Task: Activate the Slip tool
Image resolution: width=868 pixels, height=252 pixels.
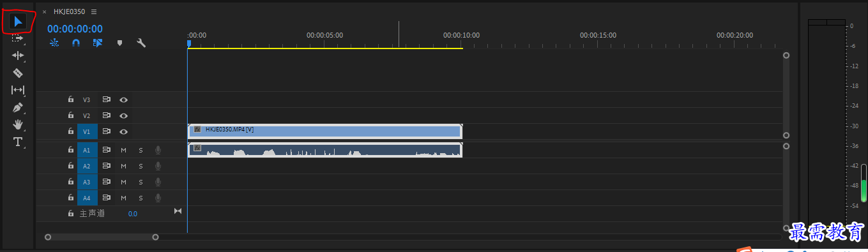Action: pos(18,90)
